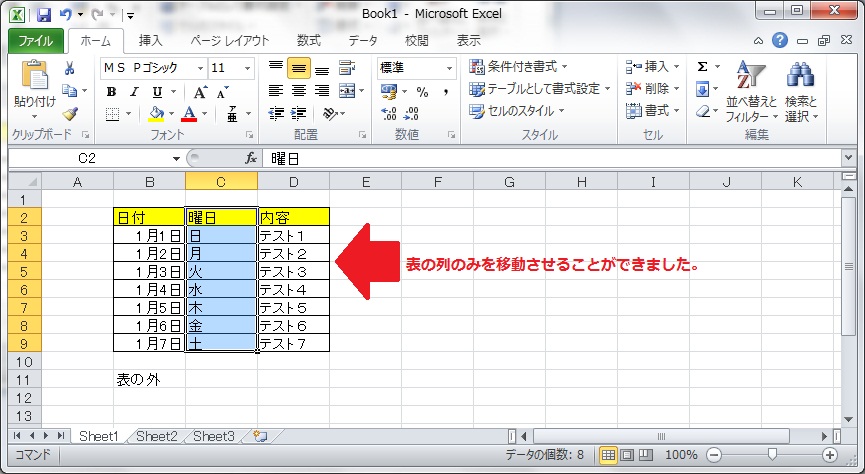Click the Center text alignment icon
Screen dimensions: 865x474
click(x=298, y=90)
